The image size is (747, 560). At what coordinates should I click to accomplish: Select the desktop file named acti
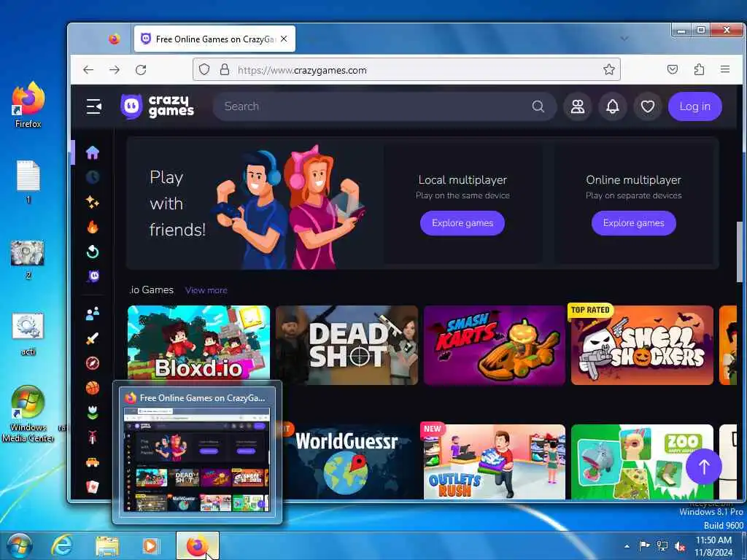28,334
